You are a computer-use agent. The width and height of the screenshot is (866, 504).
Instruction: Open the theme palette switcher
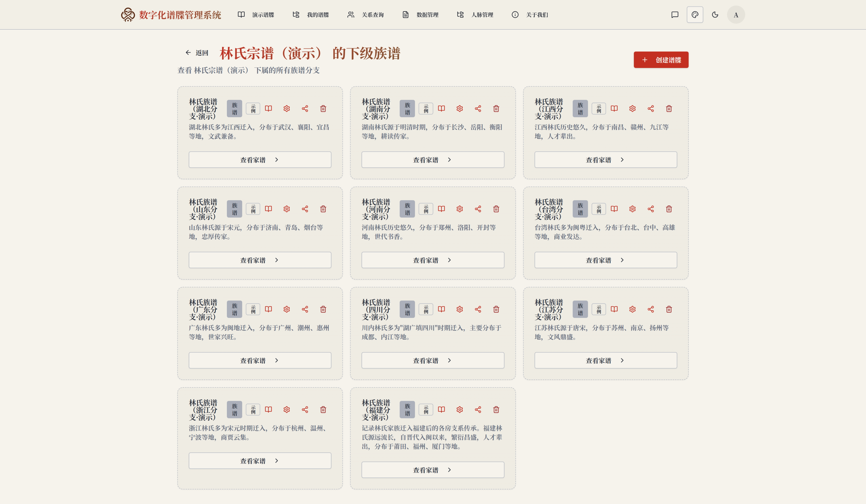(695, 15)
